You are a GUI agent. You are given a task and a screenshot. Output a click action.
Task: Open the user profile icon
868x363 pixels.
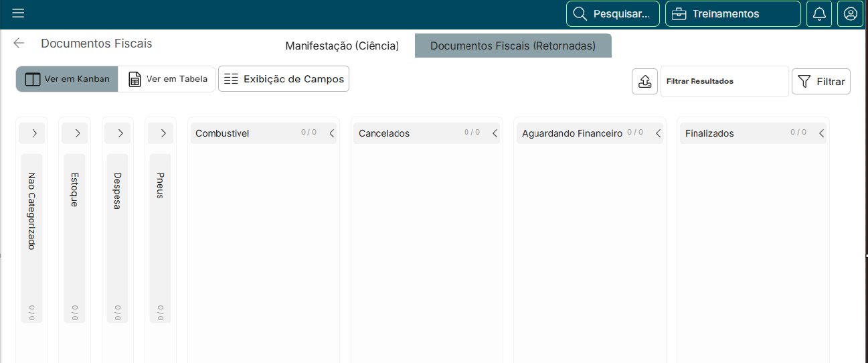pos(850,13)
